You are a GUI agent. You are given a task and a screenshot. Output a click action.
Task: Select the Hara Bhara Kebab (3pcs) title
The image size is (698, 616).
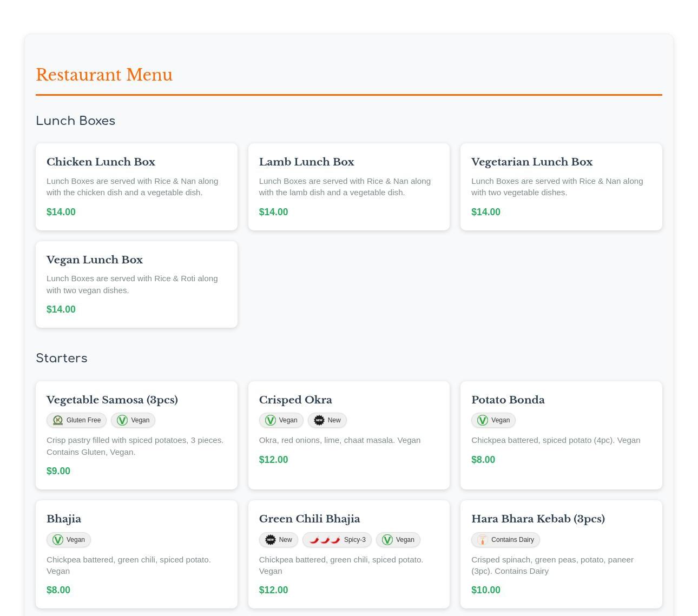tap(538, 519)
